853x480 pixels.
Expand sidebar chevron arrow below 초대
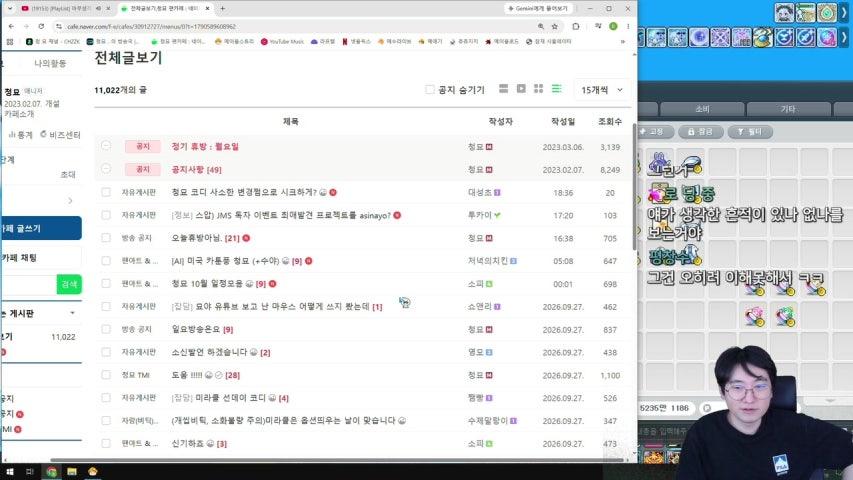pos(70,201)
